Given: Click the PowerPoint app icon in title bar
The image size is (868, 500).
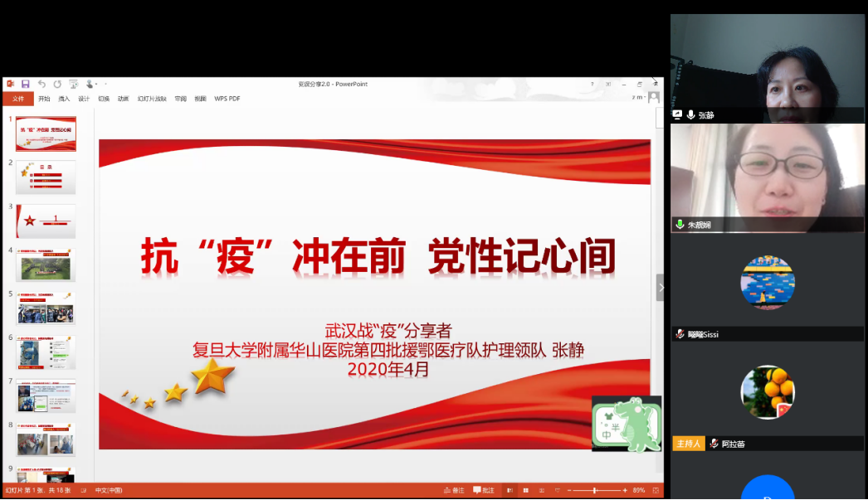Looking at the screenshot, I should (10, 84).
